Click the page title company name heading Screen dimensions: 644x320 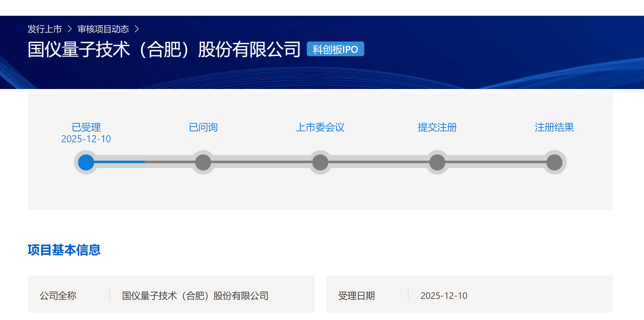click(x=164, y=49)
